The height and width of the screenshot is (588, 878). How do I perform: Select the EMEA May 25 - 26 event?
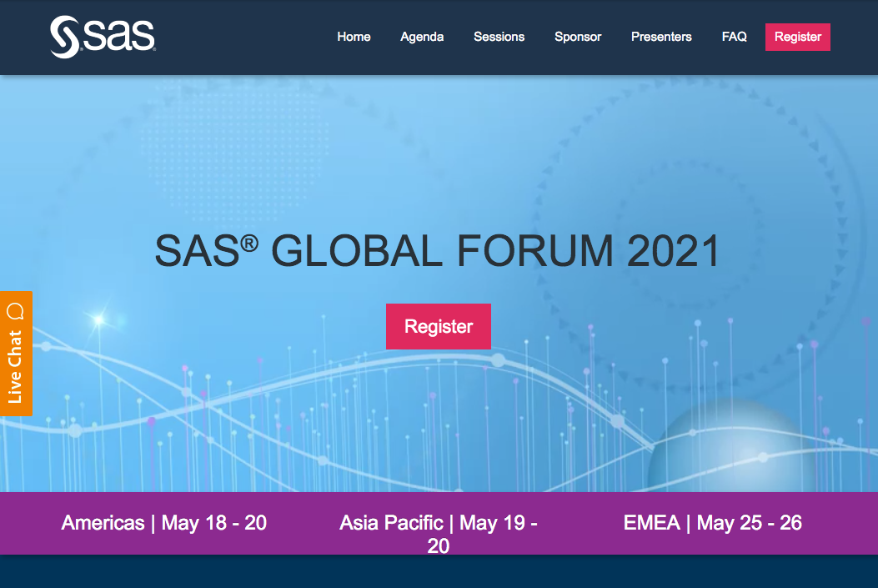712,523
